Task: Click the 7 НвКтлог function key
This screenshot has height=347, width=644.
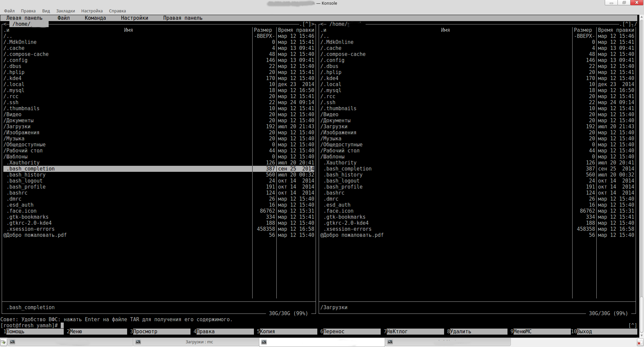Action: pyautogui.click(x=414, y=332)
